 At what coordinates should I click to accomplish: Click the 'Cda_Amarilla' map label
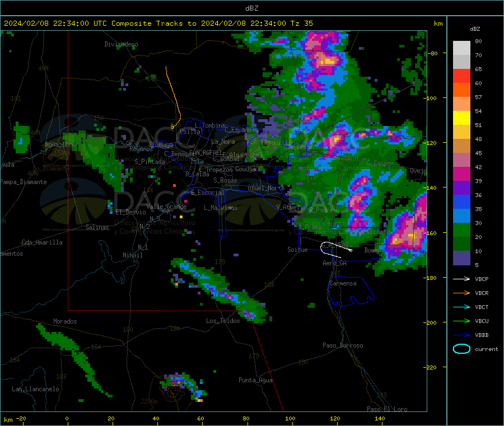click(x=42, y=242)
